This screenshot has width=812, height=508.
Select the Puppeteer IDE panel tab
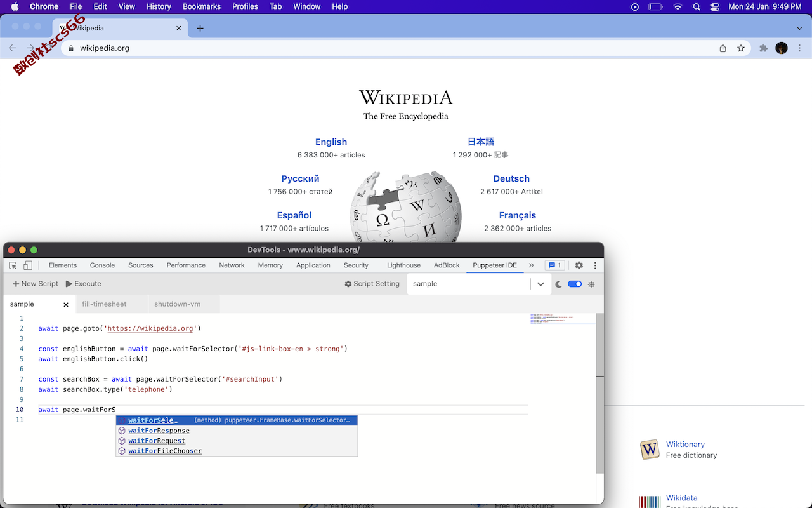[x=495, y=265]
